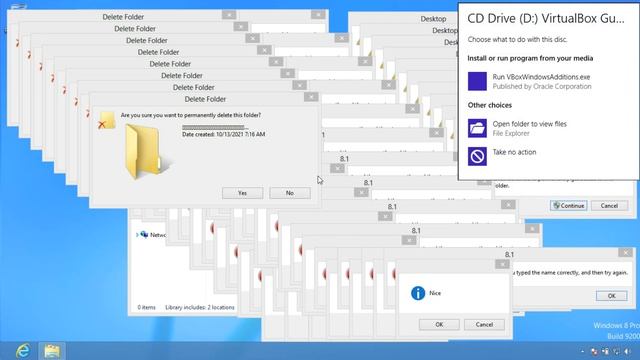
Task: Click the 'Published by Oracle Corporation' text
Action: coord(542,87)
